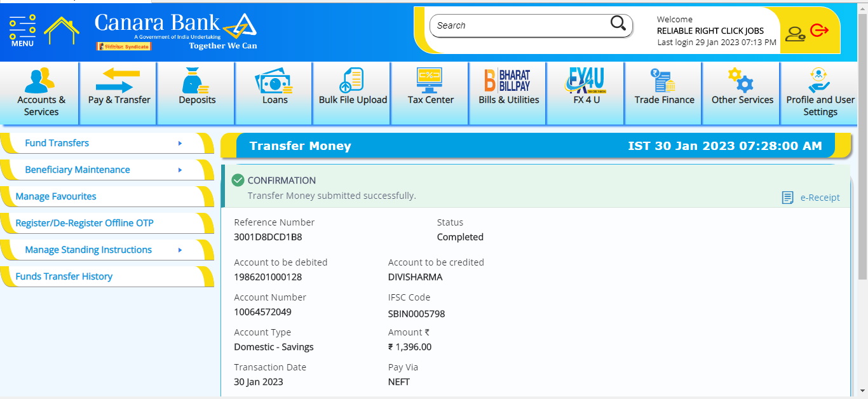Screen dimensions: 868x399
Task: Open Other Services gears icon
Action: pos(741,80)
